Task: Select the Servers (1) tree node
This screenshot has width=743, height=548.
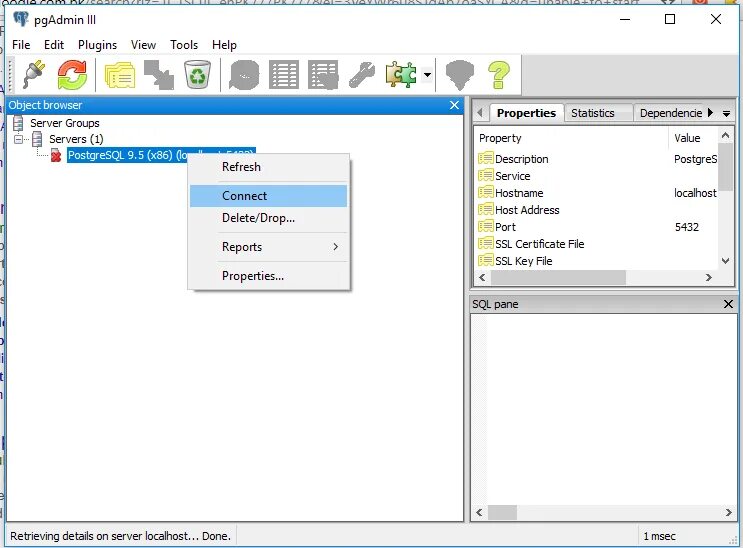Action: coord(76,139)
